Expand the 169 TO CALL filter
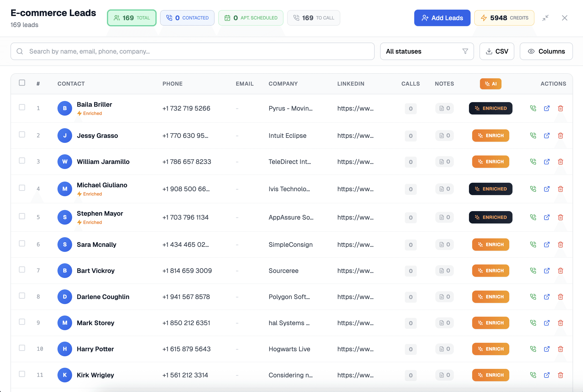Image resolution: width=583 pixels, height=392 pixels. coord(313,18)
